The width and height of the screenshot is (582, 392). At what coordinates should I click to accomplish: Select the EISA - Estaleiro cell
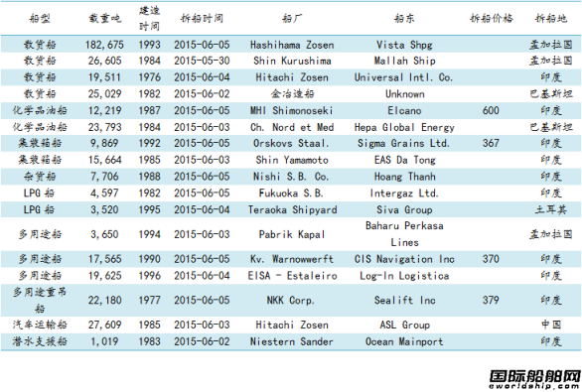[x=292, y=276]
